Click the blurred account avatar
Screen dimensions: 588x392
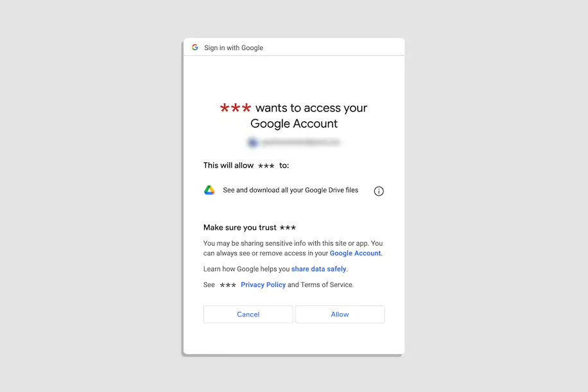pyautogui.click(x=253, y=142)
